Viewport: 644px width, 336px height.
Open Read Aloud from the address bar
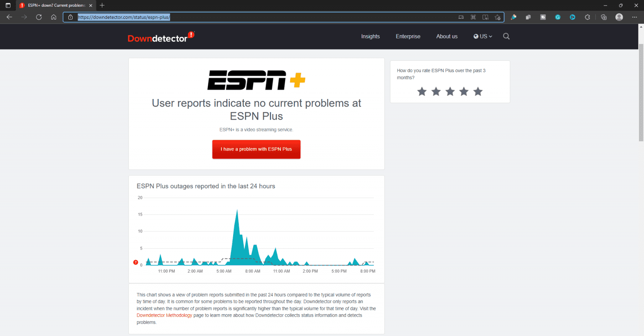tap(485, 17)
